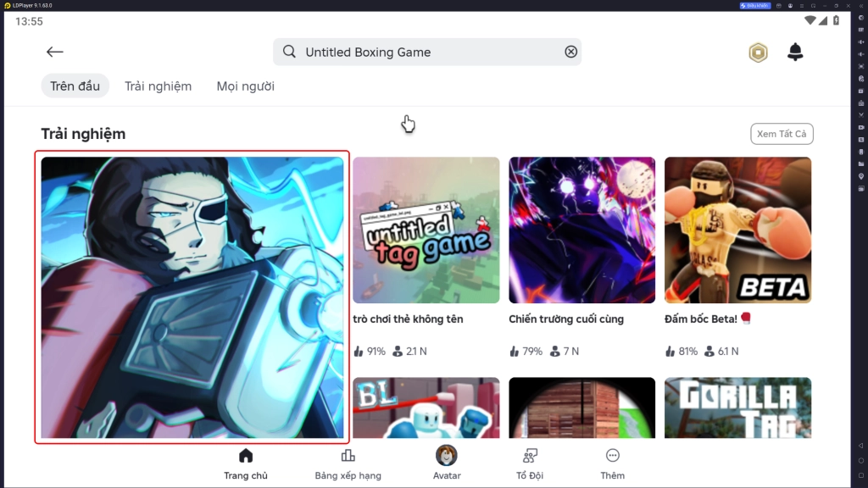
Task: Click the search magnifier icon
Action: (x=289, y=52)
